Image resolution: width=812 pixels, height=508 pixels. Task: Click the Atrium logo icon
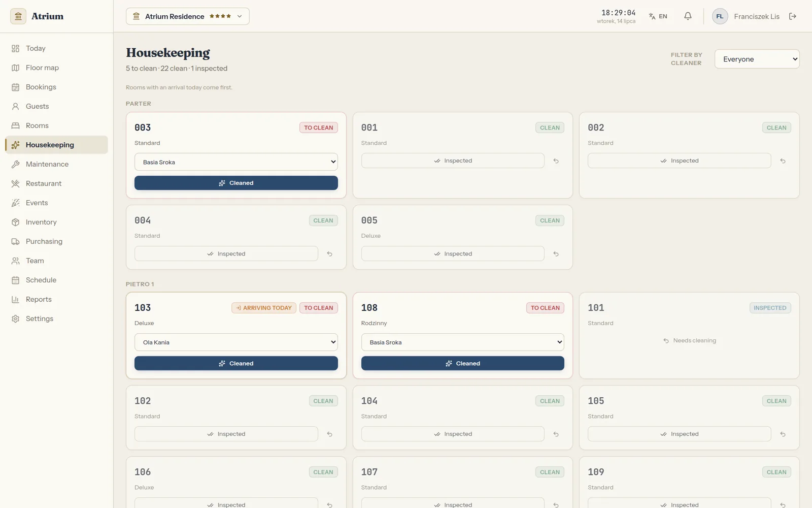coord(18,16)
